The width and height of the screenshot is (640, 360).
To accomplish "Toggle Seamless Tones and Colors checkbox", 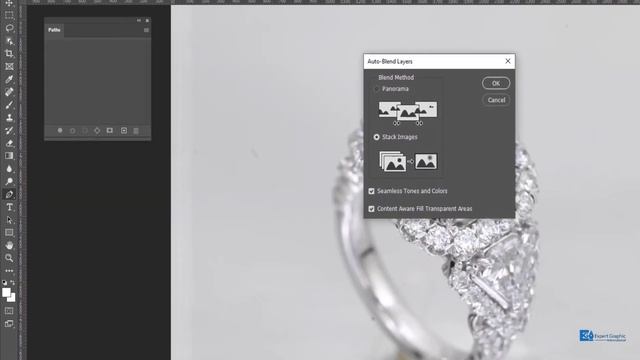I will [371, 191].
